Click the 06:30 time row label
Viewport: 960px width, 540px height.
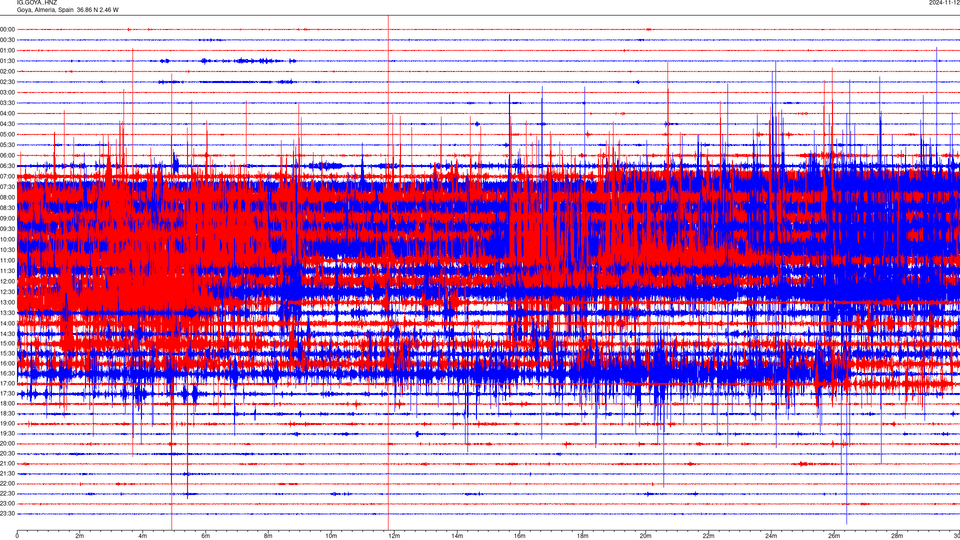pyautogui.click(x=8, y=166)
